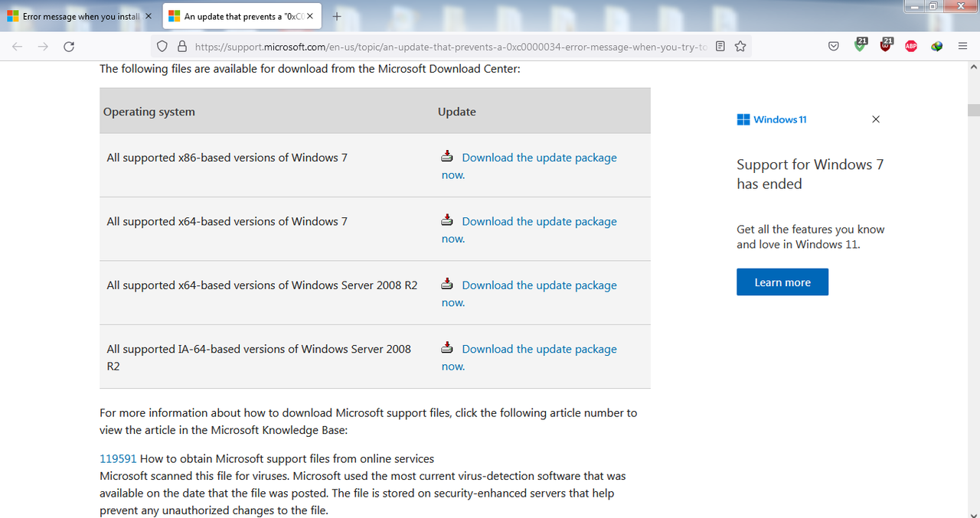Close the 'Error message when you install' tab

click(149, 16)
